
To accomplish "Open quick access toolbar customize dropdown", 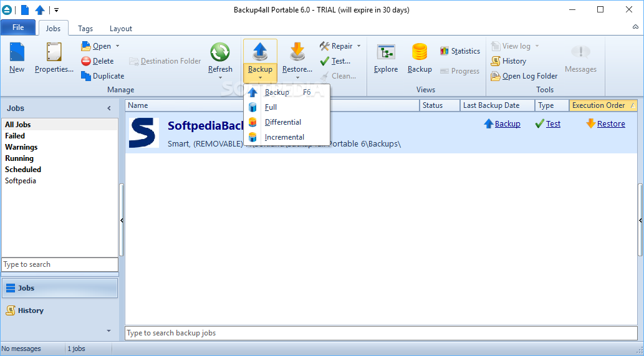I will pos(56,10).
